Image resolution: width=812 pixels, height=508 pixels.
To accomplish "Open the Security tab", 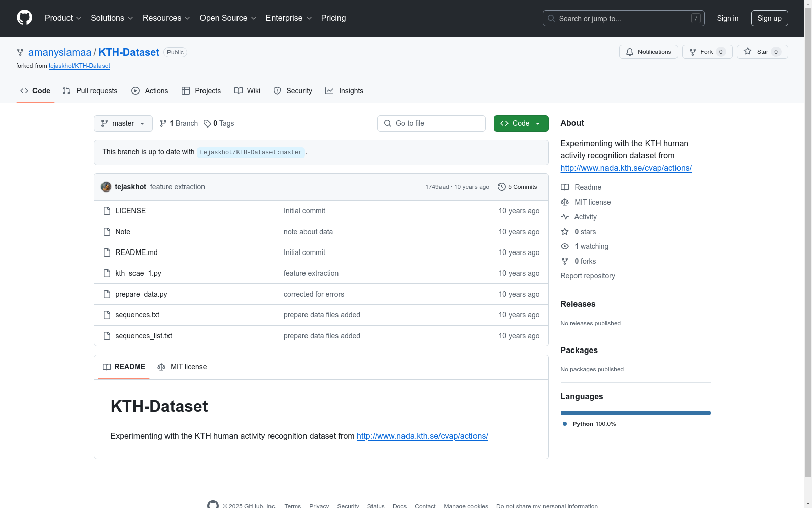I will pos(293,91).
